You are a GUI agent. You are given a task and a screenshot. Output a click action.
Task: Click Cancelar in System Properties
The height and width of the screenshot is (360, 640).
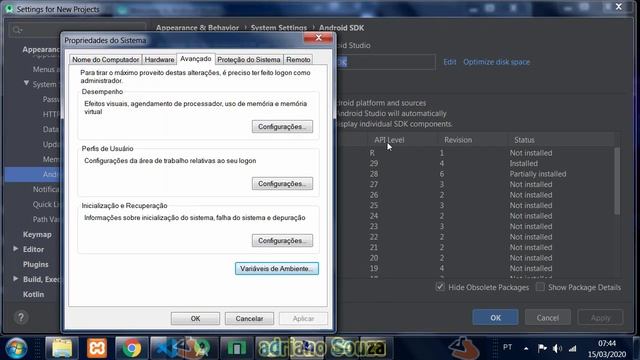[x=249, y=318]
